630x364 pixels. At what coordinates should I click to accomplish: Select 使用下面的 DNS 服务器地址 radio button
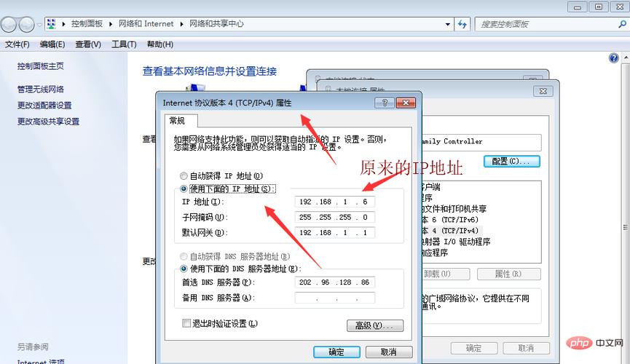(183, 269)
